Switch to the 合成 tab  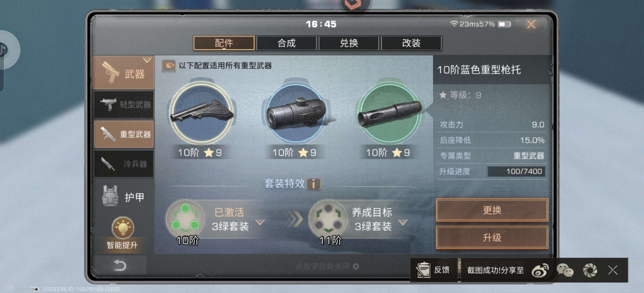click(x=286, y=43)
